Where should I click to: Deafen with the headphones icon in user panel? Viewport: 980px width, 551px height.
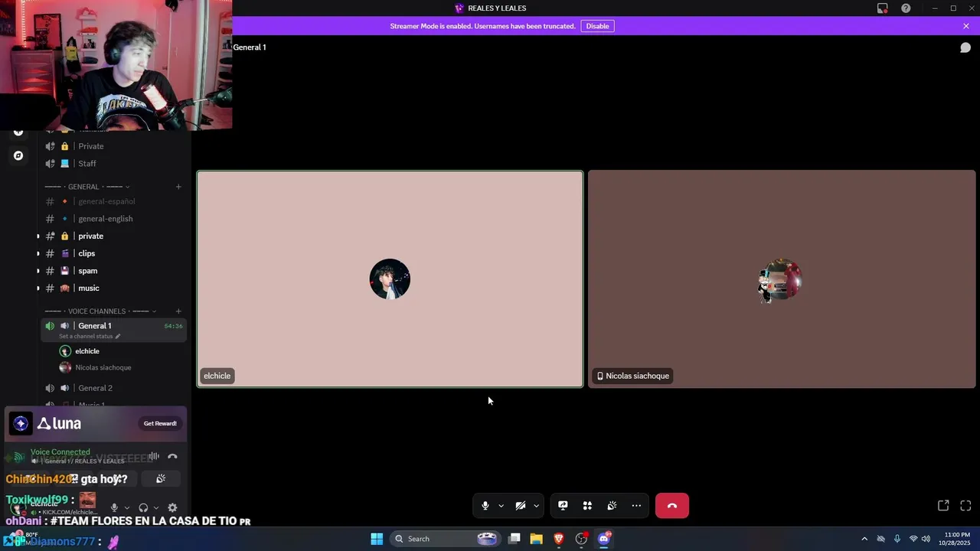pyautogui.click(x=143, y=507)
